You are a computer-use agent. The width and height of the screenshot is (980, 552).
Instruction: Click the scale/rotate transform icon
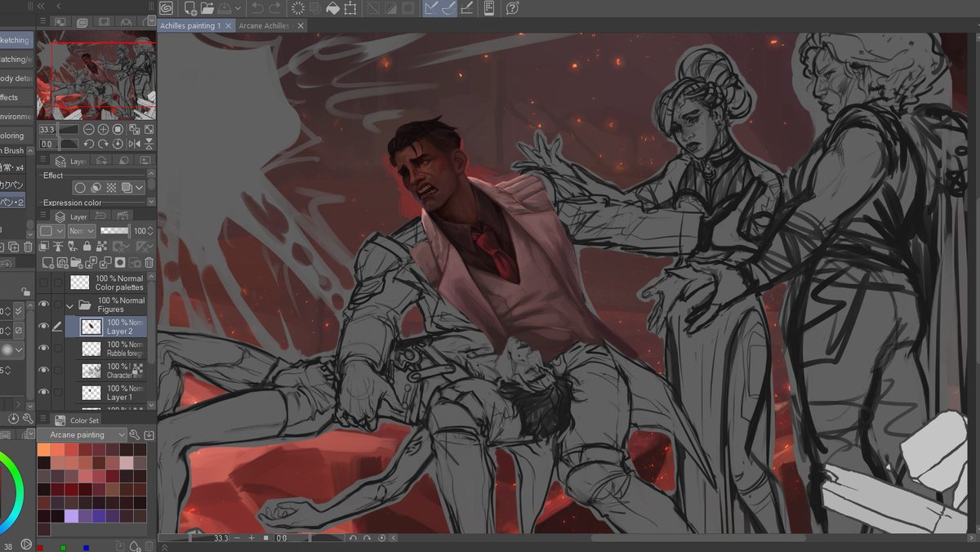(350, 8)
